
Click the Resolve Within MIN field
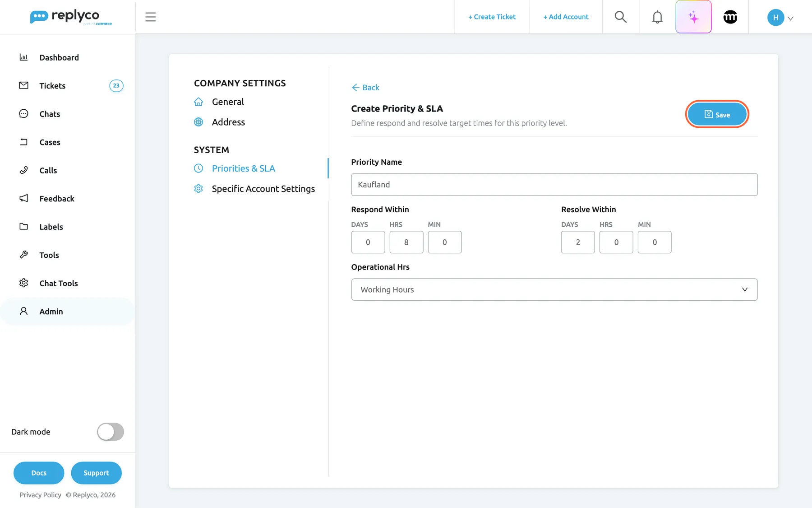pyautogui.click(x=655, y=242)
